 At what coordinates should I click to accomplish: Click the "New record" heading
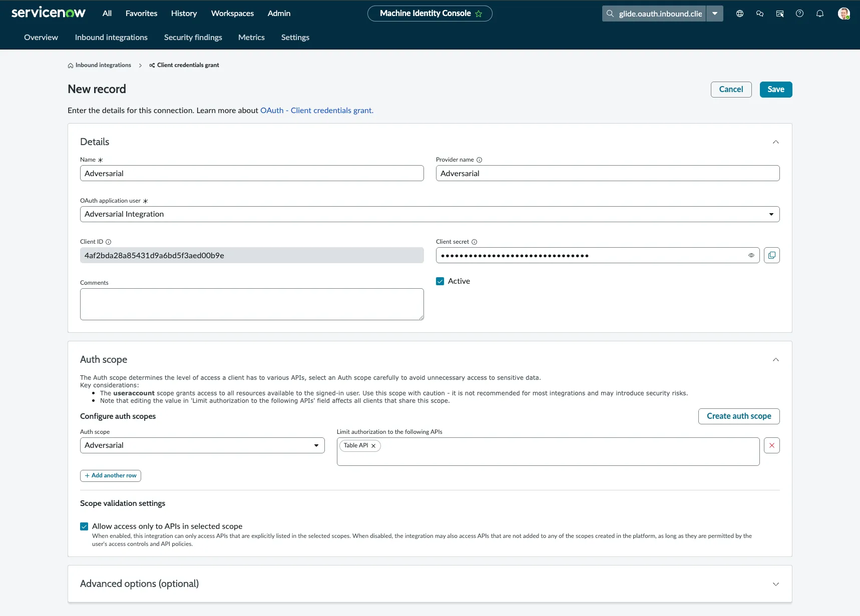pyautogui.click(x=97, y=90)
